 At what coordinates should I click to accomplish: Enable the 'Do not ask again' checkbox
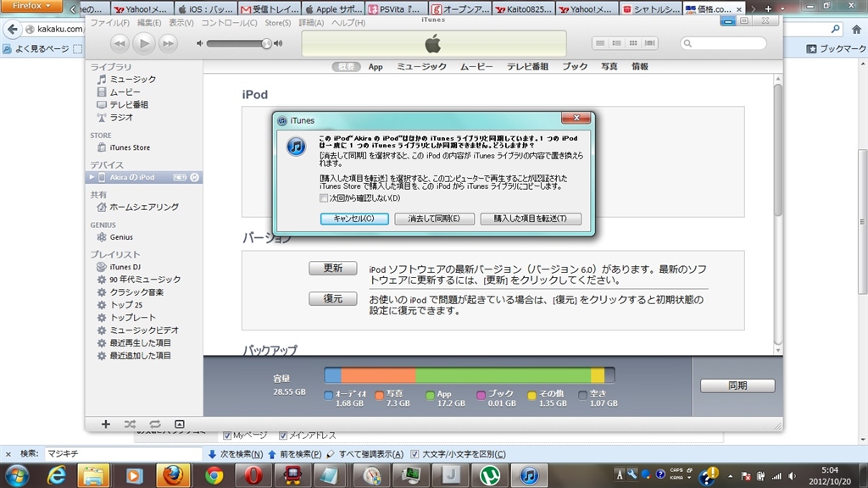tap(324, 198)
